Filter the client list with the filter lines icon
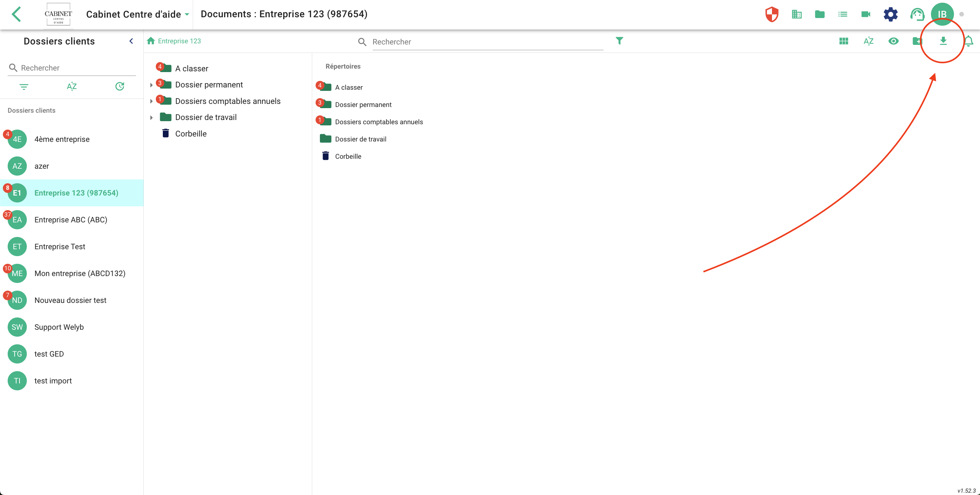The height and width of the screenshot is (495, 980). pos(24,87)
